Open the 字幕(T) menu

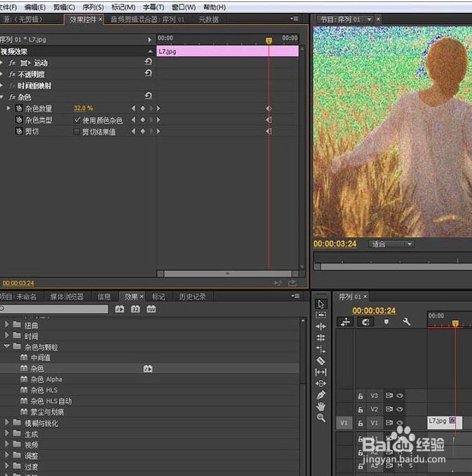point(154,7)
